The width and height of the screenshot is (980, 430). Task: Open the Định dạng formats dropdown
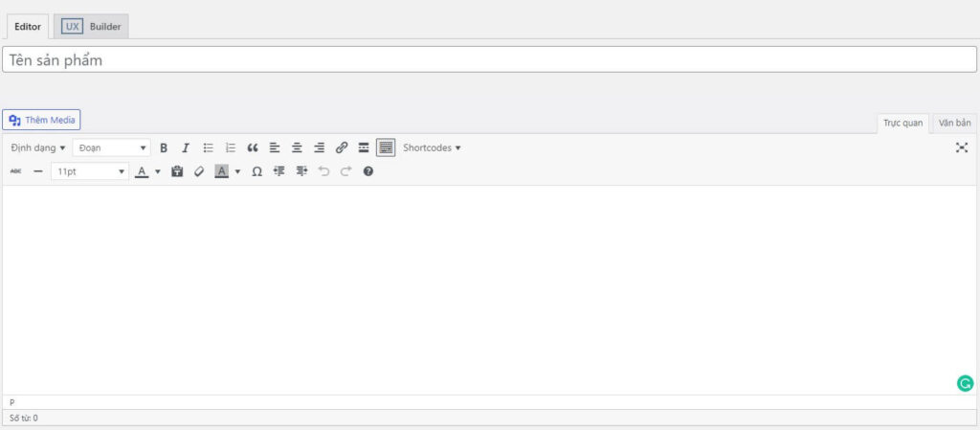tap(38, 148)
